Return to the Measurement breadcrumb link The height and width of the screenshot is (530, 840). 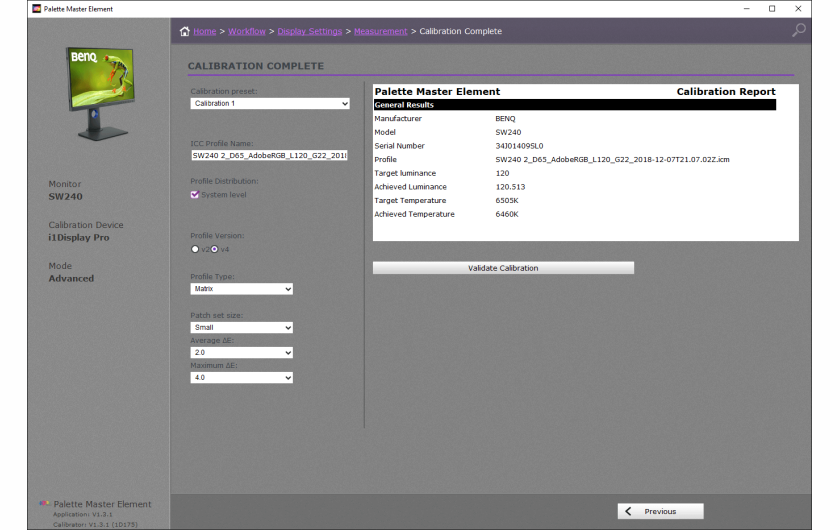pos(381,31)
